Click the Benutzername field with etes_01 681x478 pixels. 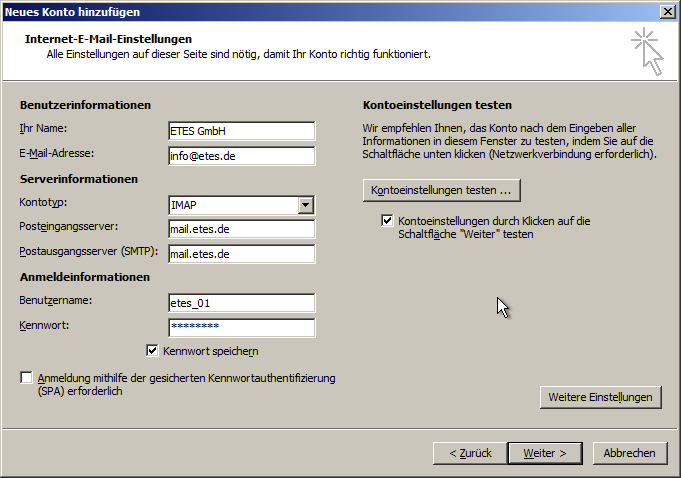coord(241,303)
